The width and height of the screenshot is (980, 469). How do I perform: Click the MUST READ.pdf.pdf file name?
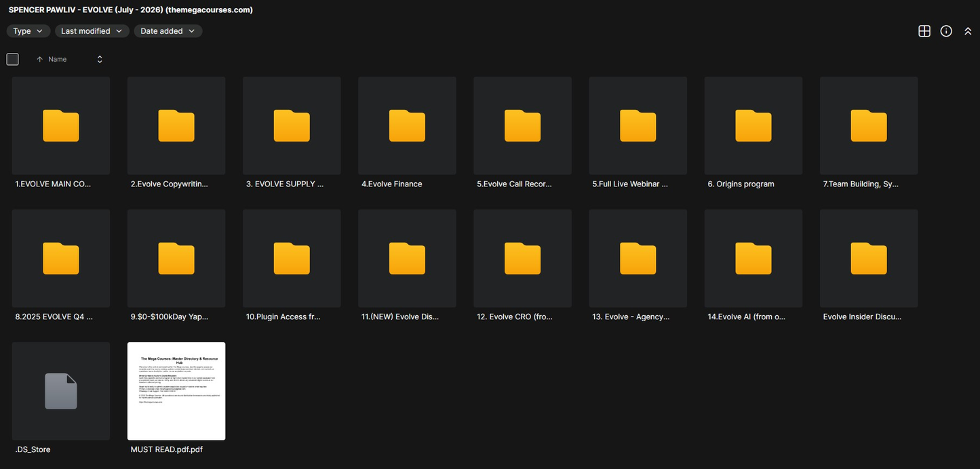click(167, 449)
